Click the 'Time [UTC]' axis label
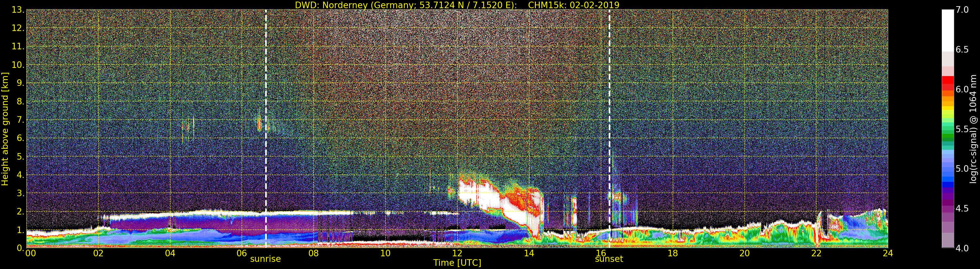The image size is (980, 269). pos(457,262)
